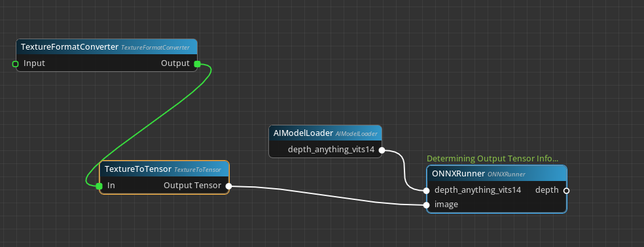Click the 'Output Tensor' label
The image size is (644, 247).
pos(192,186)
